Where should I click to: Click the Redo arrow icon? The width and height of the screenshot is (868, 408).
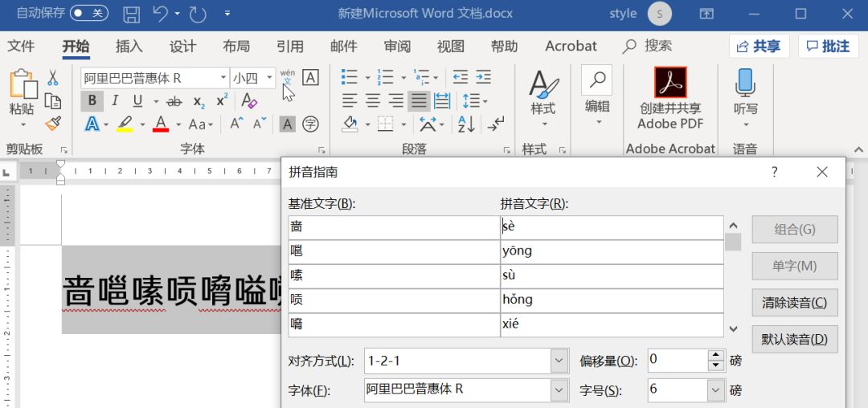[199, 14]
